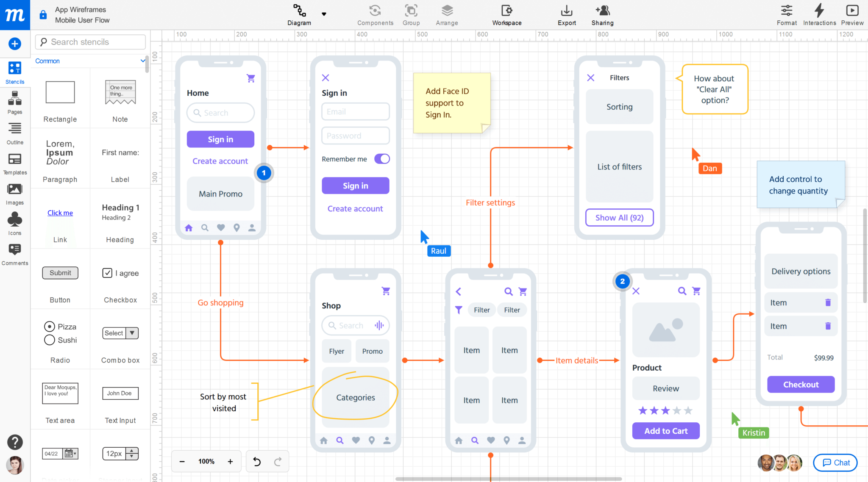Open the Diagram dropdown arrow
Image resolution: width=868 pixels, height=482 pixels.
tap(324, 14)
